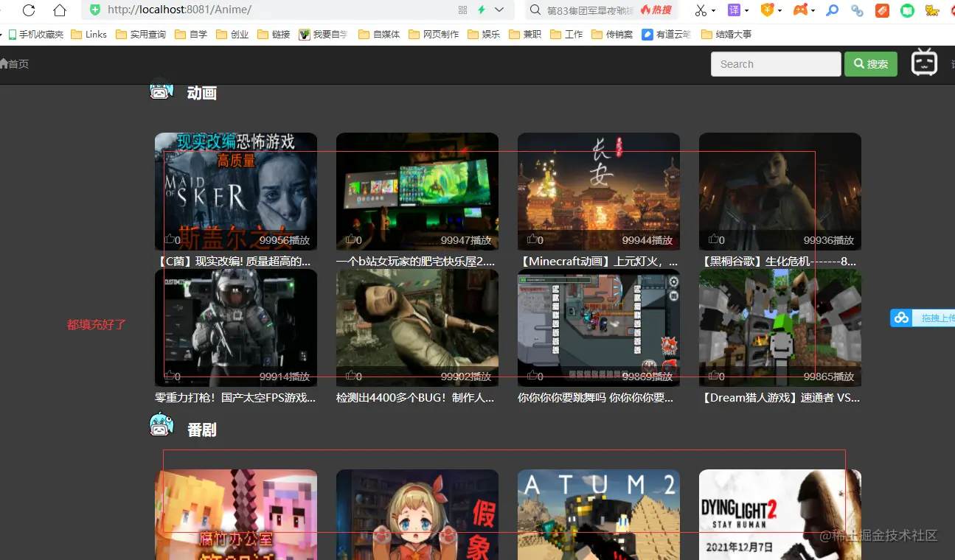955x560 pixels.
Task: Expand the gamepad extension dropdown arrow
Action: click(813, 11)
